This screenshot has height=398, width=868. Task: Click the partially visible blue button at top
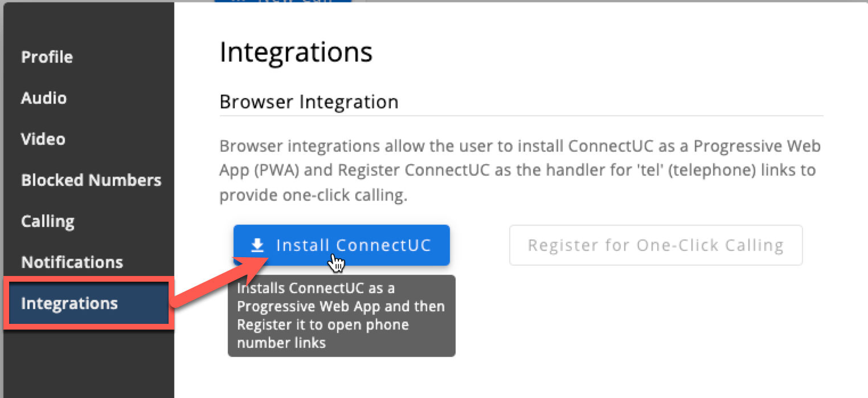[283, 1]
